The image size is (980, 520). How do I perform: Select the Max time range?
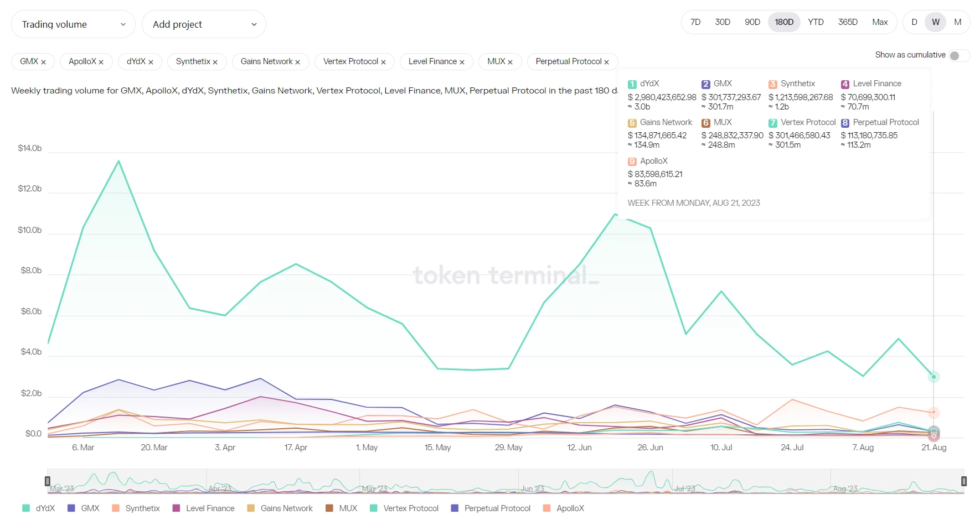coord(880,22)
